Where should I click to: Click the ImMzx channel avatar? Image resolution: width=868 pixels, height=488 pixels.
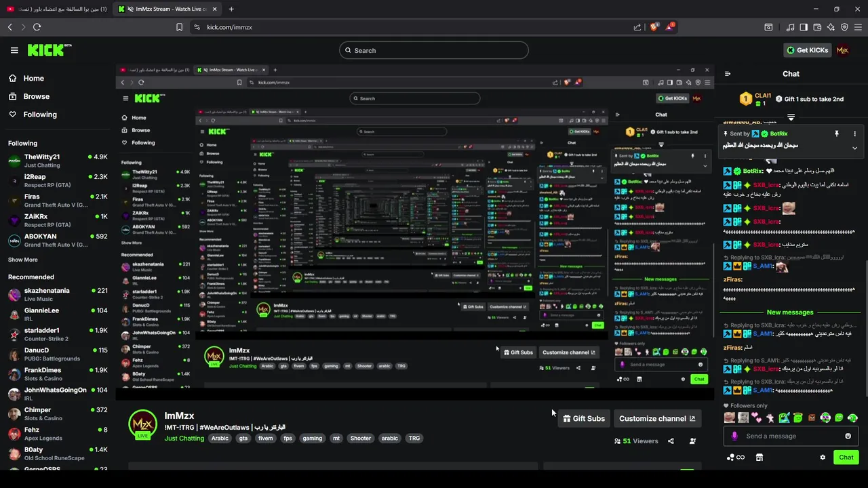tap(142, 425)
